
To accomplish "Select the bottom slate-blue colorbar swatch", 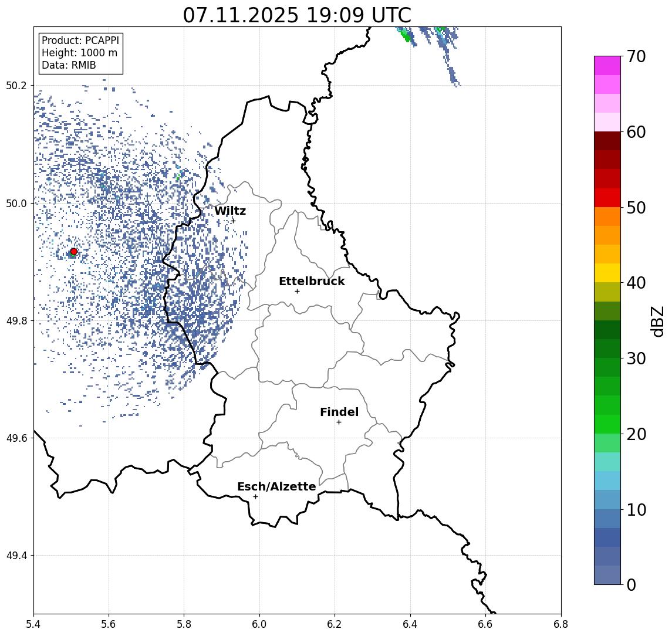I will [607, 575].
